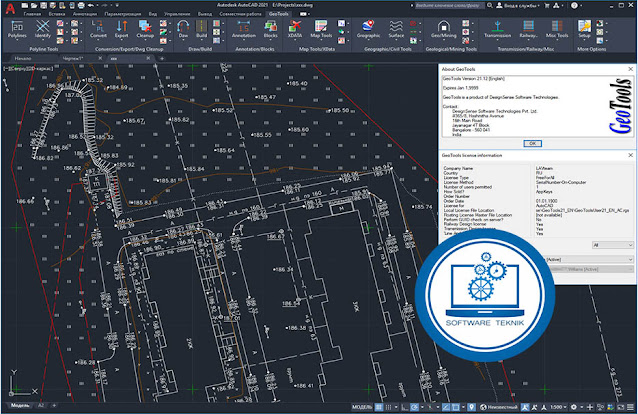Open the Railway tools
The width and height of the screenshot is (638, 414).
[528, 30]
